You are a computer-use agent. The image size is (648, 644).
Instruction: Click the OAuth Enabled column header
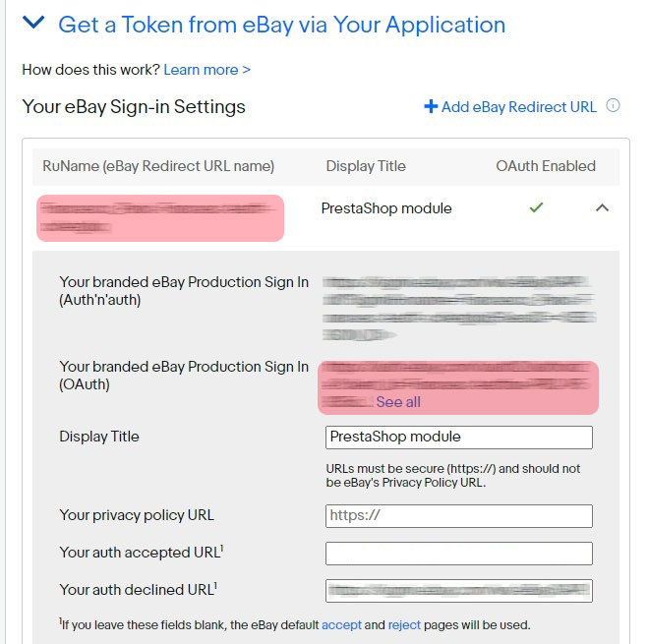click(546, 166)
